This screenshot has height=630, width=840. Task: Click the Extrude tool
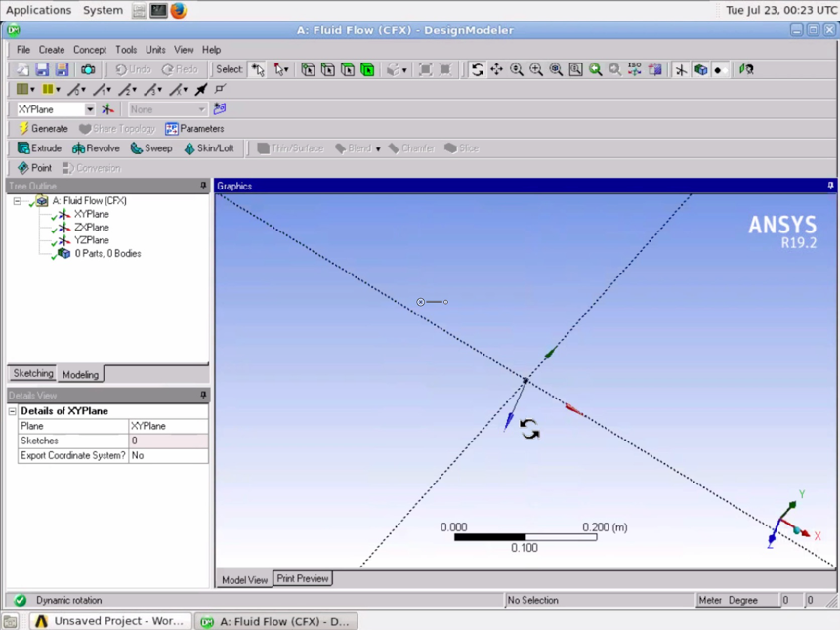[39, 148]
